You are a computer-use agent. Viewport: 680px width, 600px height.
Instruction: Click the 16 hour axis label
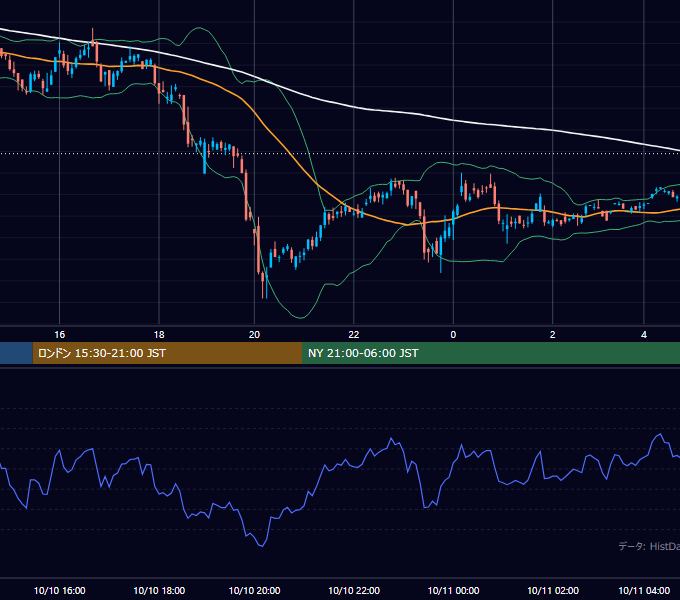59,335
